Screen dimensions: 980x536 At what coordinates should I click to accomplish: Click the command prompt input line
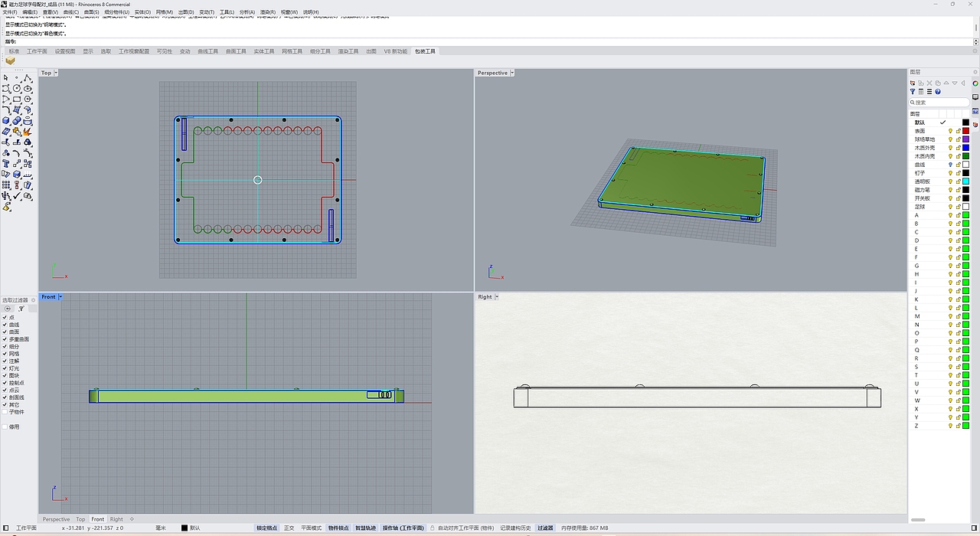coord(490,41)
